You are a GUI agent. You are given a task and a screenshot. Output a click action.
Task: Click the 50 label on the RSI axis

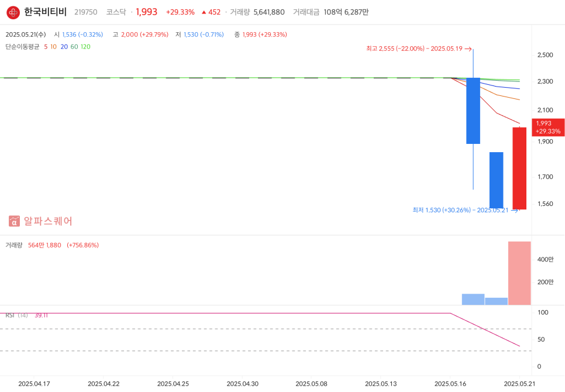pyautogui.click(x=541, y=339)
